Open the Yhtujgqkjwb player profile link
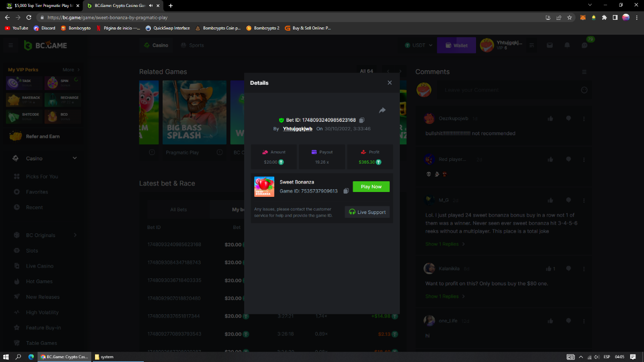The height and width of the screenshot is (362, 644). coord(297,129)
